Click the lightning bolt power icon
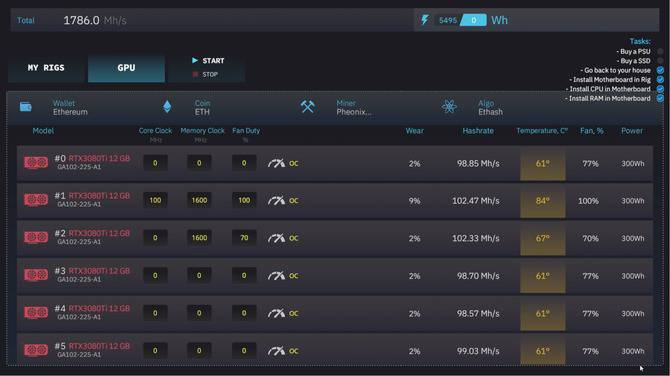670x376 pixels. tap(425, 20)
